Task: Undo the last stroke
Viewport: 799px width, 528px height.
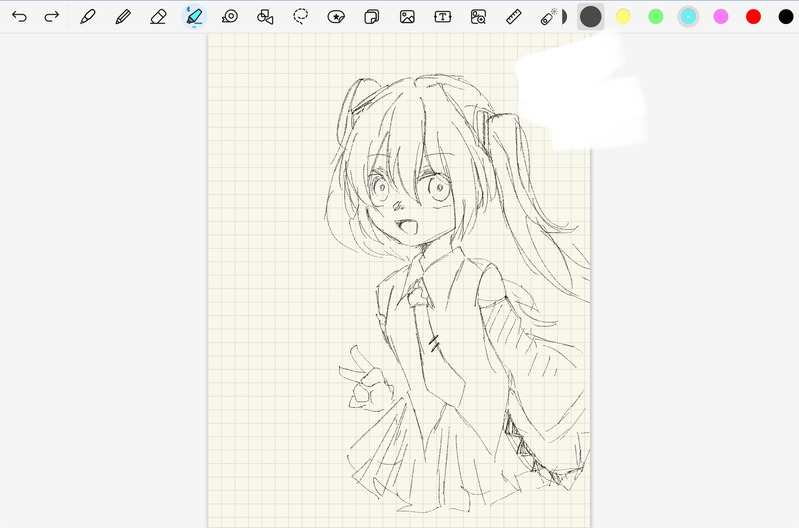Action: 19,17
